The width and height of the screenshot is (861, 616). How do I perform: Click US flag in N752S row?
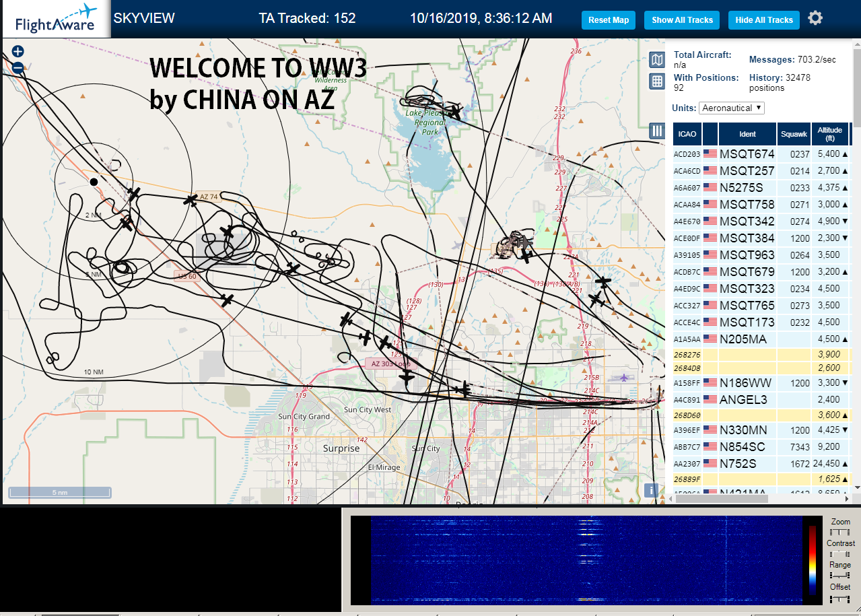[710, 464]
